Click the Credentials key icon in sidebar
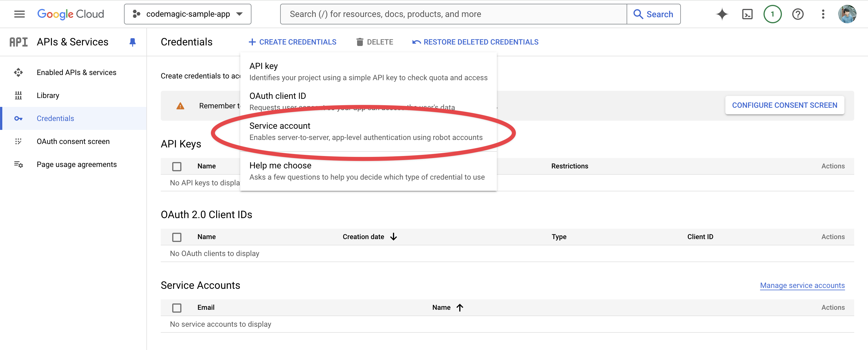The height and width of the screenshot is (350, 868). [18, 118]
